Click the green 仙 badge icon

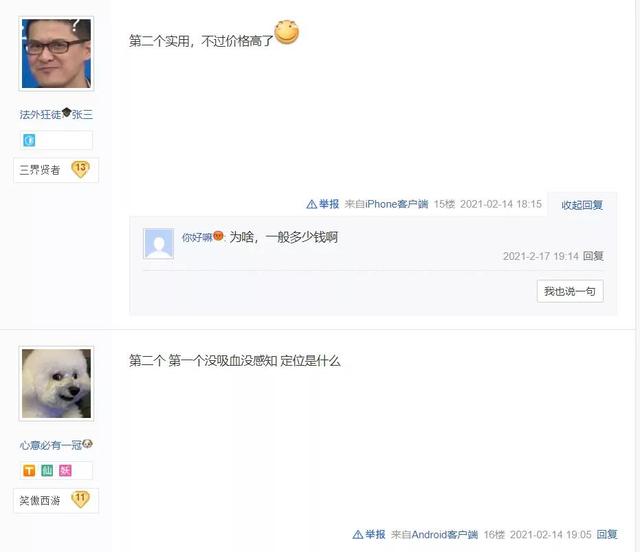coord(47,471)
